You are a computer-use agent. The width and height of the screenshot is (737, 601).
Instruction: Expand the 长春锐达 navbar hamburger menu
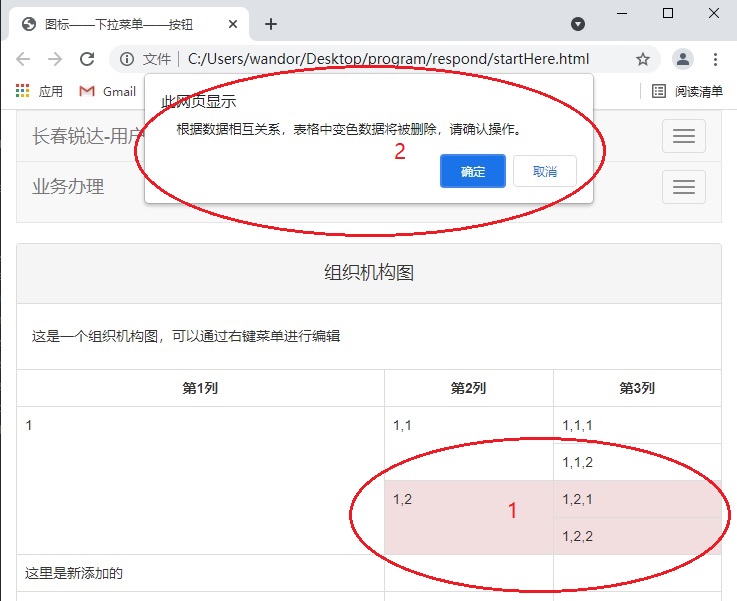[683, 136]
